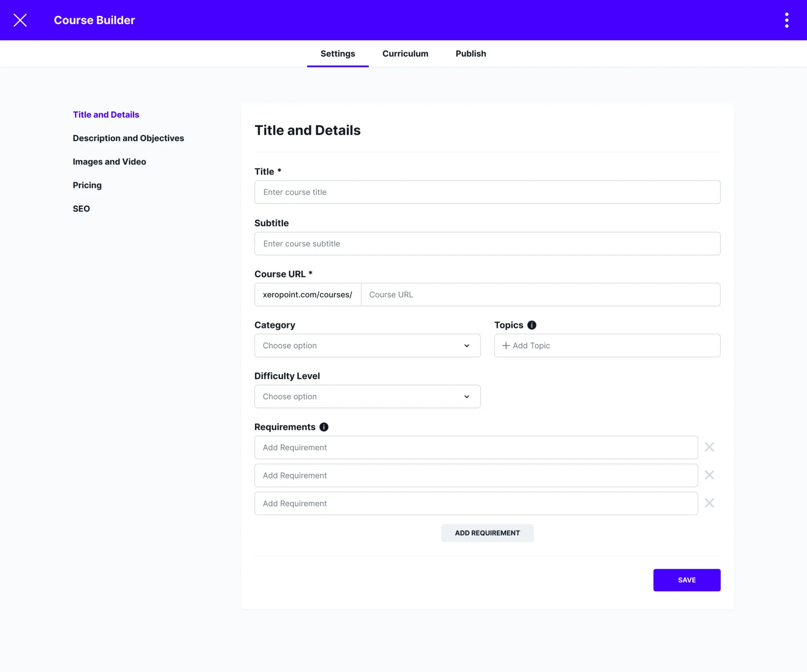Click the Course Builder header title
Viewport: 807px width, 672px height.
click(94, 20)
